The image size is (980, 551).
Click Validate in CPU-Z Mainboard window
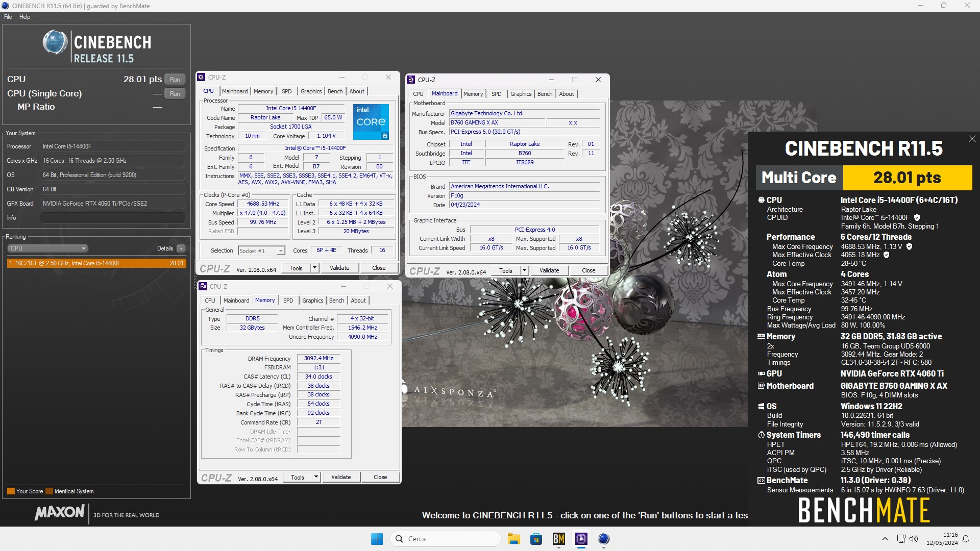tap(549, 270)
